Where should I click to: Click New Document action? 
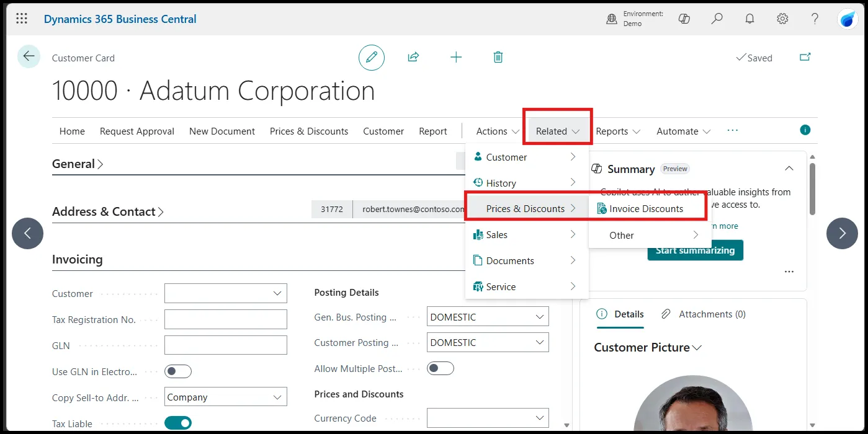[x=222, y=131]
